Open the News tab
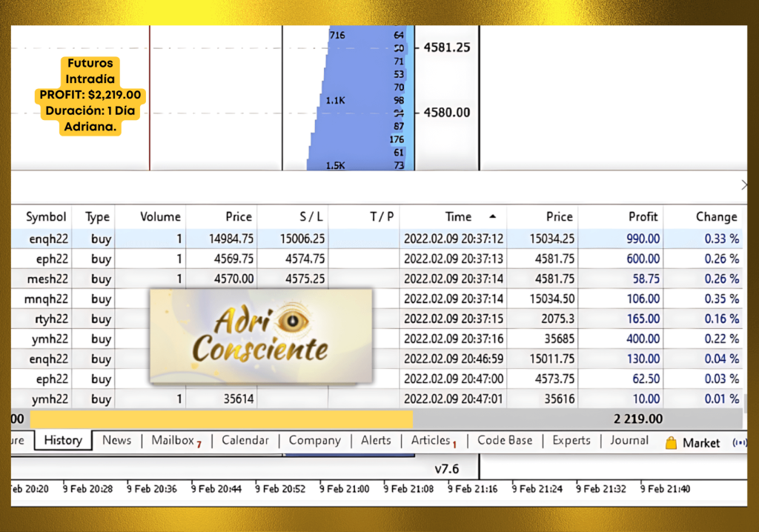The width and height of the screenshot is (759, 532). 116,440
